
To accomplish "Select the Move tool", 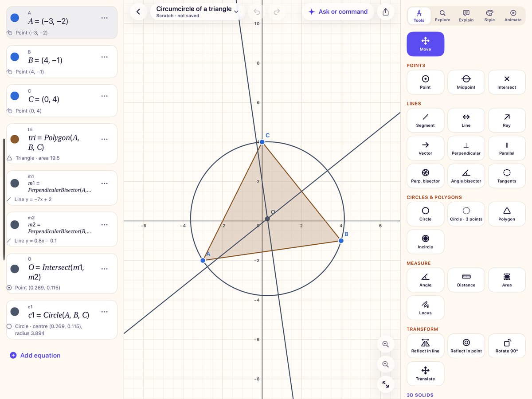I will pos(425,44).
